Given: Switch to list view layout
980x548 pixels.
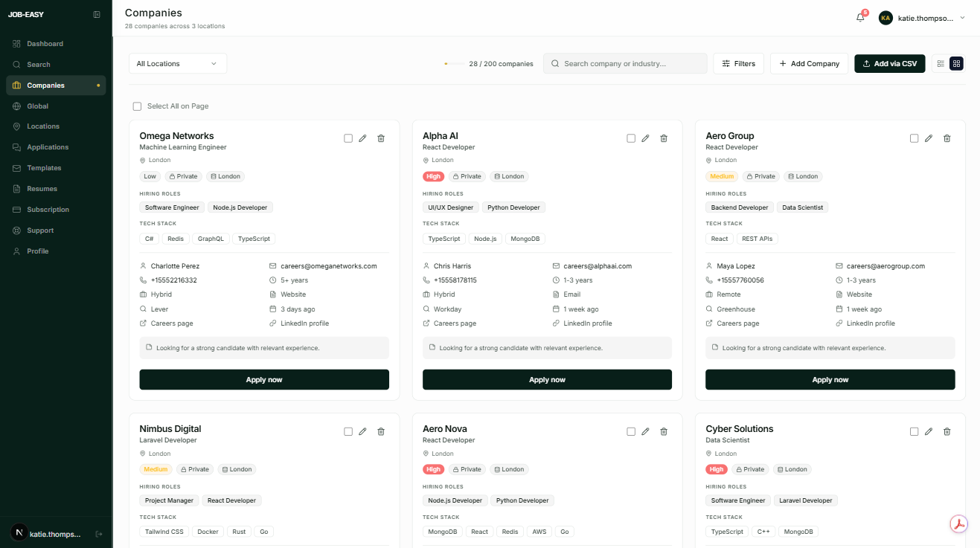Looking at the screenshot, I should (x=941, y=64).
